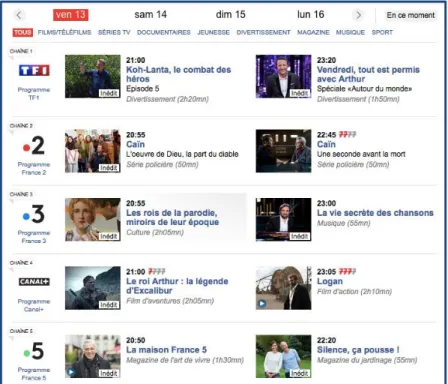Click the 'Episode 5' subtitle text
Image resolution: width=448 pixels, height=384 pixels.
point(142,89)
